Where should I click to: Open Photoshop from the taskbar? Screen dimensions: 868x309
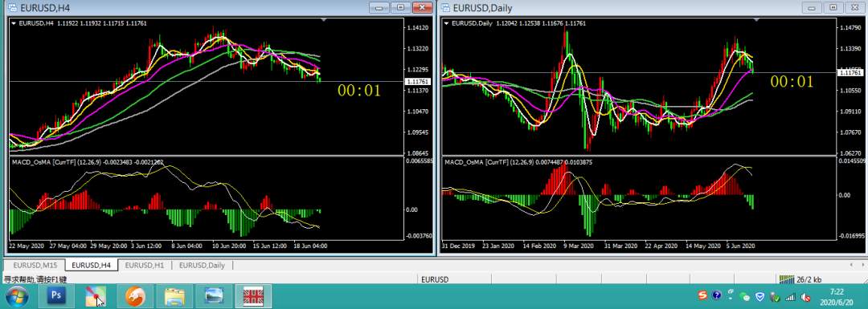pyautogui.click(x=56, y=296)
